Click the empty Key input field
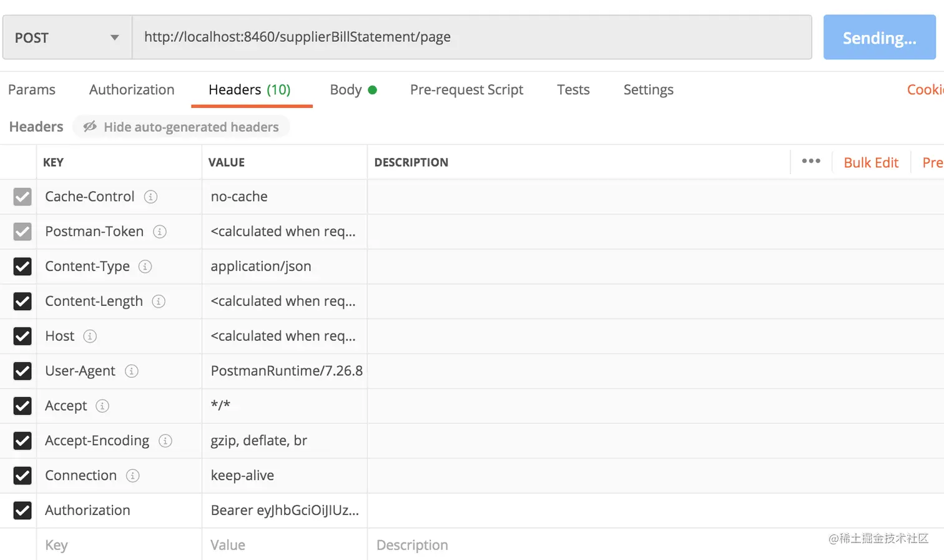The image size is (944, 560). pos(119,545)
